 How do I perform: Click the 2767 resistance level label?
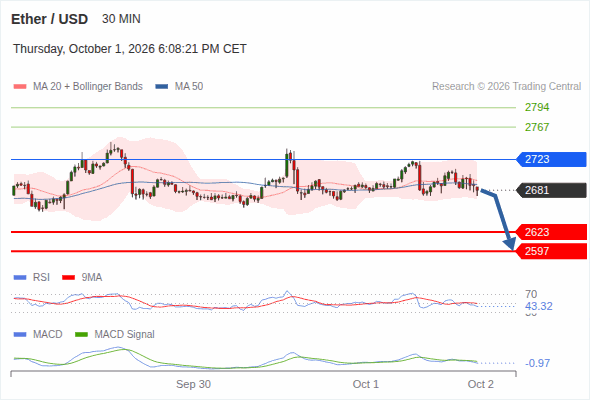click(x=537, y=127)
